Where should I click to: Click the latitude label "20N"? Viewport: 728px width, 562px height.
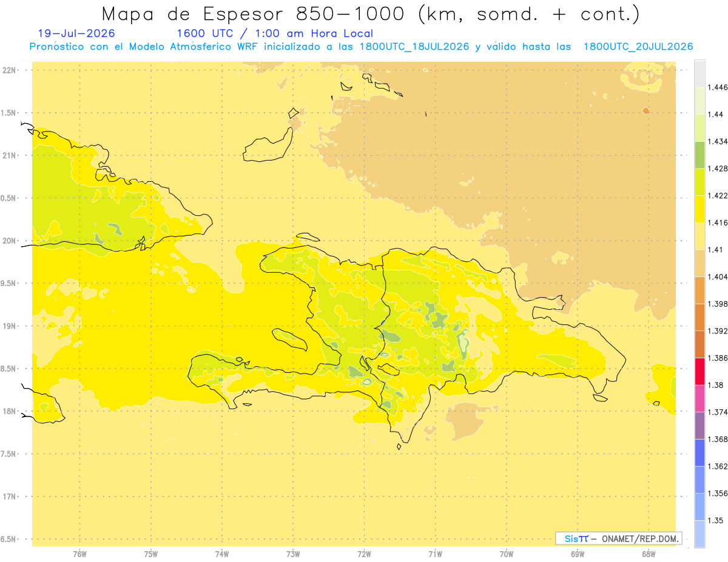[x=9, y=241]
